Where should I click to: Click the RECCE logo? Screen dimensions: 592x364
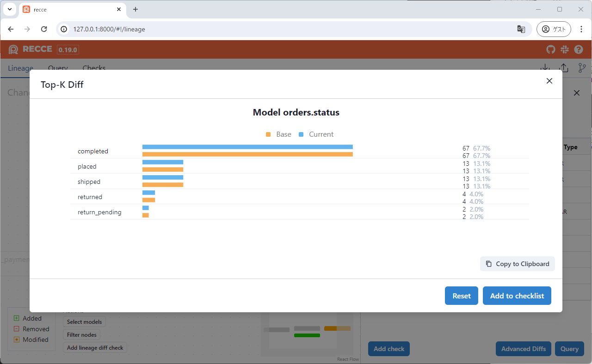click(x=30, y=49)
